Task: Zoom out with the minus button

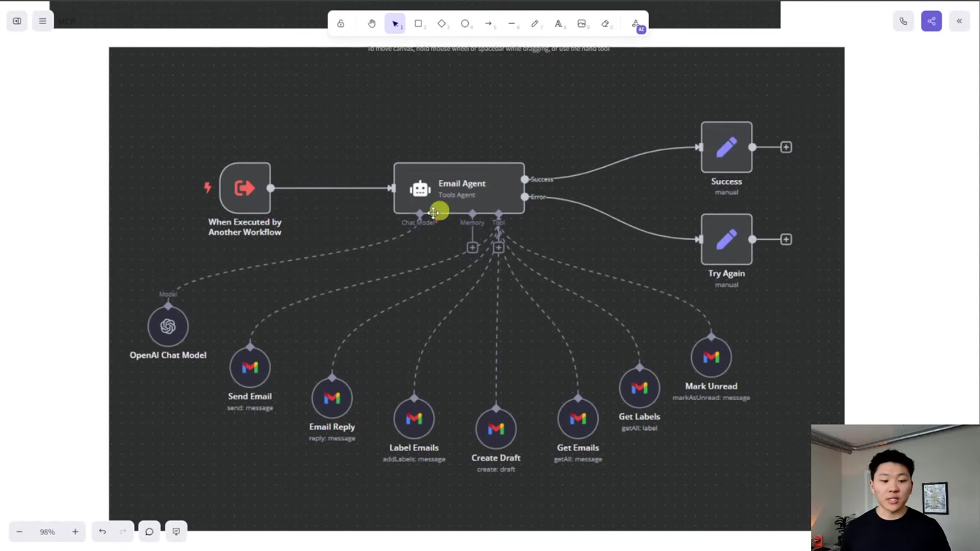Action: pyautogui.click(x=20, y=532)
